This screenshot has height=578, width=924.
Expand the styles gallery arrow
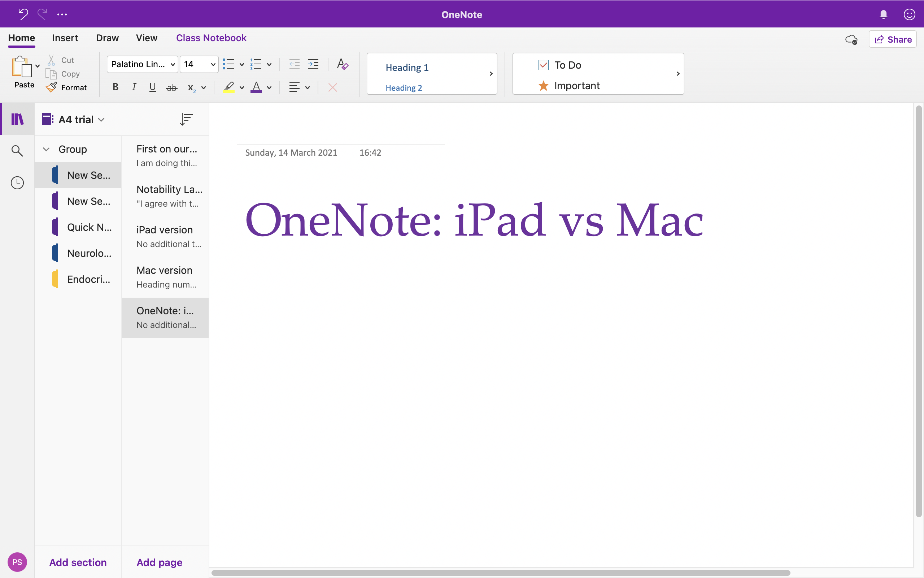click(x=491, y=73)
